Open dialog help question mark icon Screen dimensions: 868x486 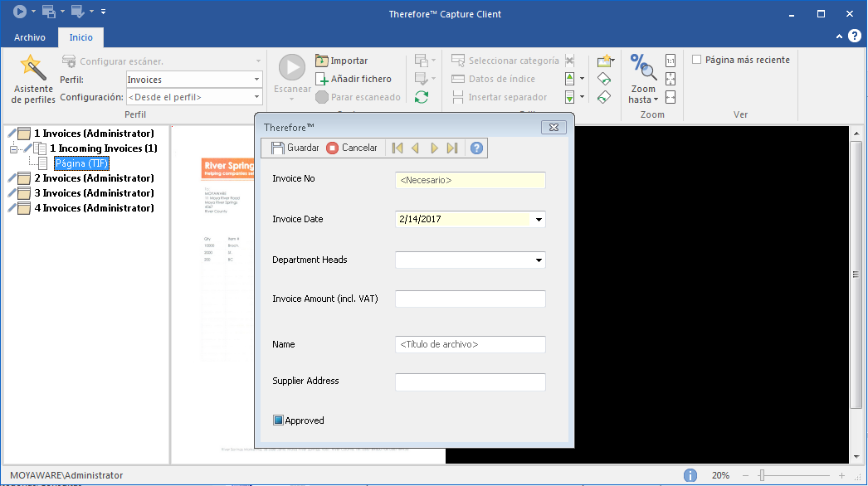click(476, 148)
